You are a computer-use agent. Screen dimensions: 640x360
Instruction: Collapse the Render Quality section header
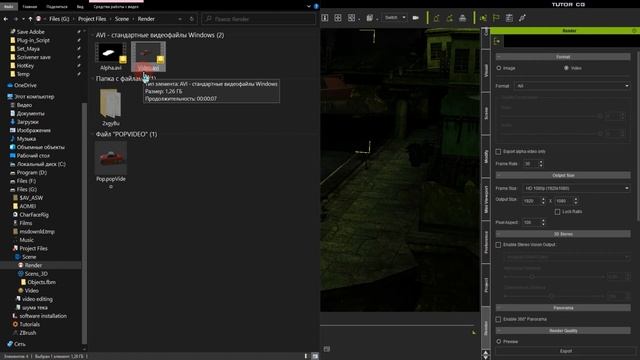(x=563, y=331)
